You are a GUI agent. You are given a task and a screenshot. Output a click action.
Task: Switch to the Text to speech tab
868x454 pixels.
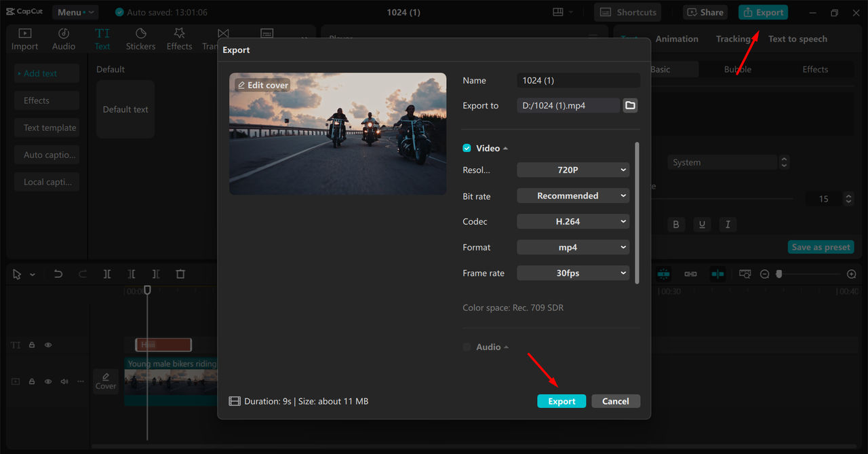pos(797,39)
